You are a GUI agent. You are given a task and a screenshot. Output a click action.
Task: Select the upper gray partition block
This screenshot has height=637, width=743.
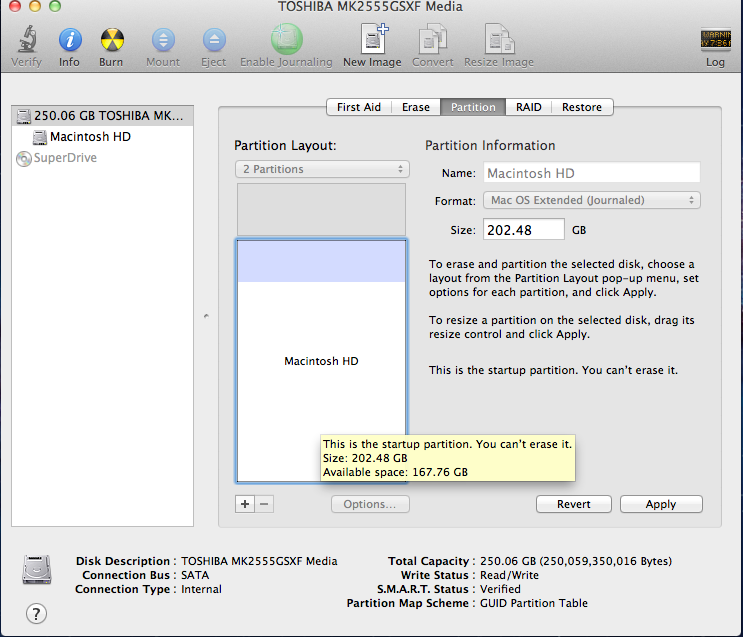321,209
